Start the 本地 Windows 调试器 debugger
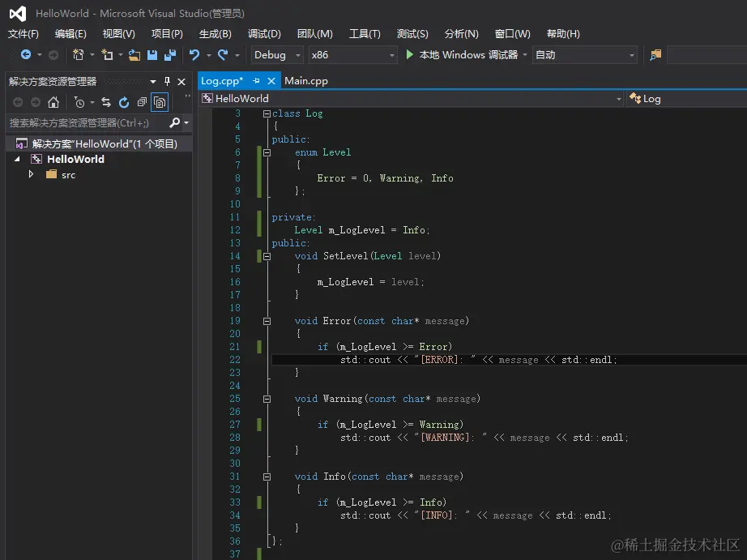Viewport: 747px width, 560px height. [x=462, y=55]
